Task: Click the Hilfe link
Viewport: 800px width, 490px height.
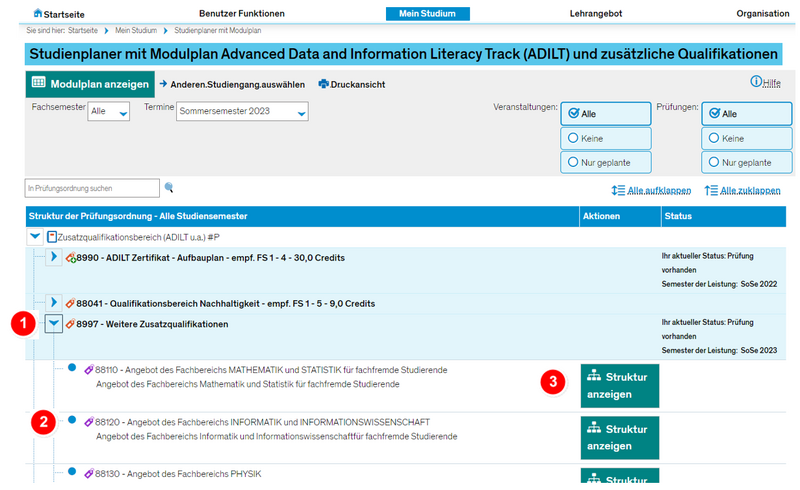Action: click(x=771, y=83)
